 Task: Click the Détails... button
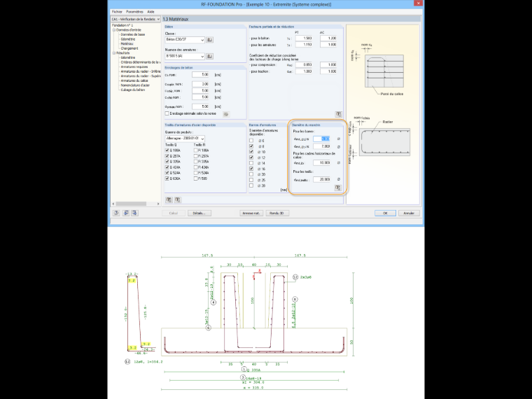[199, 213]
